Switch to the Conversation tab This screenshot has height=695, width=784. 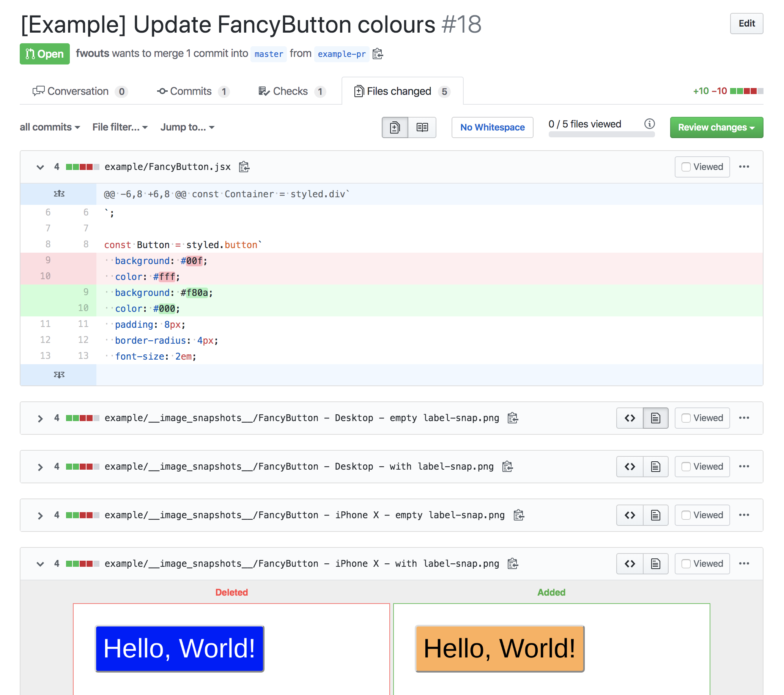click(80, 91)
